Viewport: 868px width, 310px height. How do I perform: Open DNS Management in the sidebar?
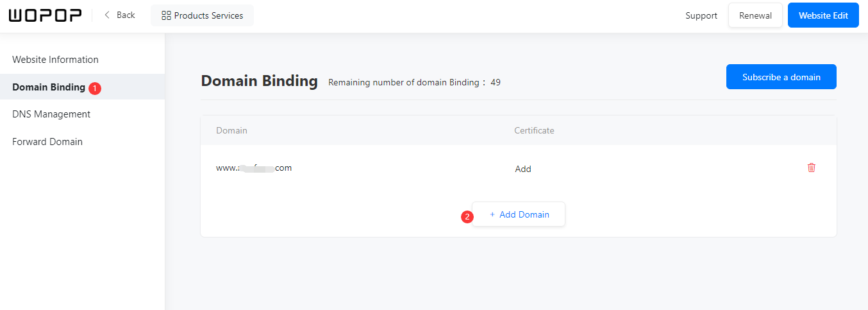click(51, 114)
